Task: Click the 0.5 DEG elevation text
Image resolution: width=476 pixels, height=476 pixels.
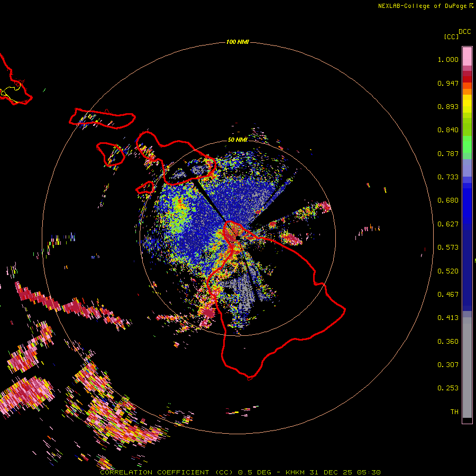Action: [x=254, y=472]
